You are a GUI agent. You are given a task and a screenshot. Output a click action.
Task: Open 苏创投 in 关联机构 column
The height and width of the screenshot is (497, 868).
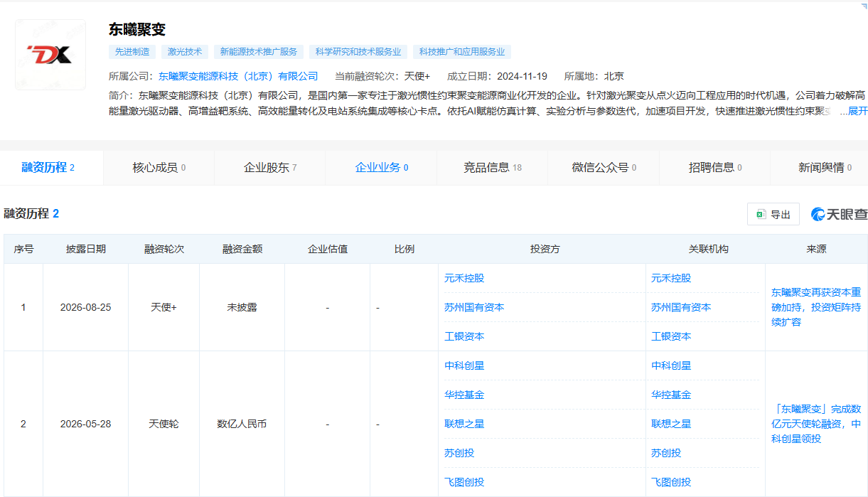[x=666, y=453]
